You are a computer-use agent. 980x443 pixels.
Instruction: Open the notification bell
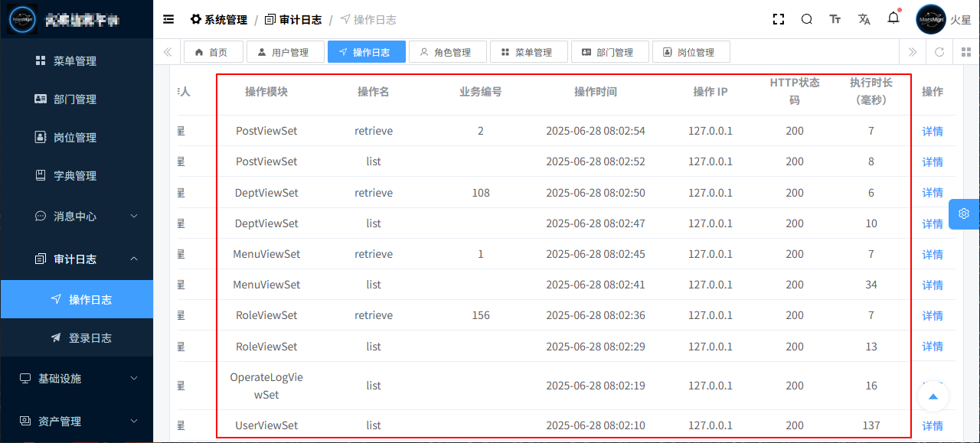coord(893,19)
